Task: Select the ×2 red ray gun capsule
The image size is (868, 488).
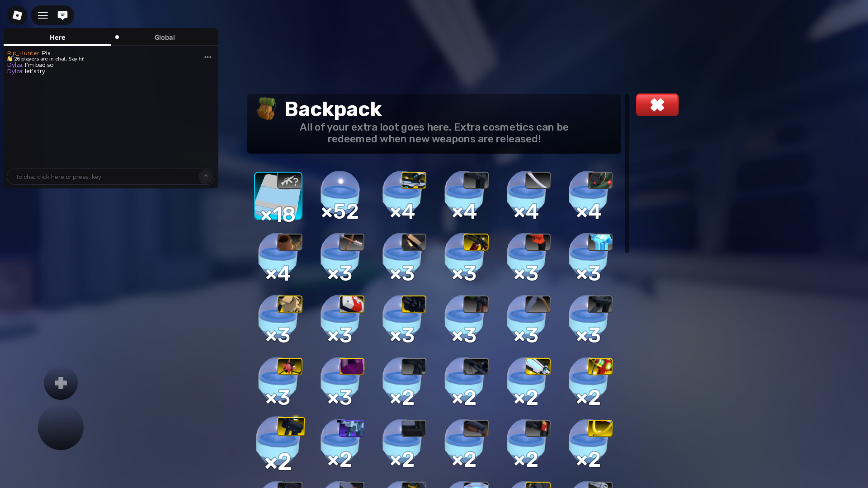Action: tap(590, 383)
